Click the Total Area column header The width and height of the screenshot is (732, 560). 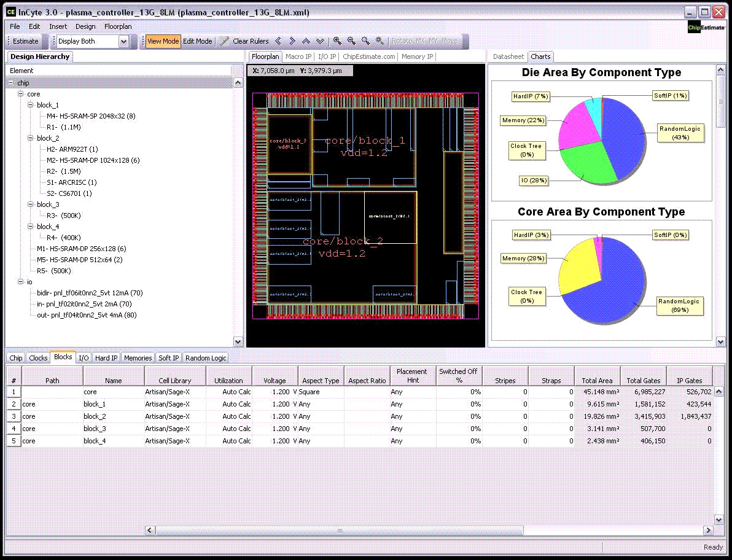597,376
